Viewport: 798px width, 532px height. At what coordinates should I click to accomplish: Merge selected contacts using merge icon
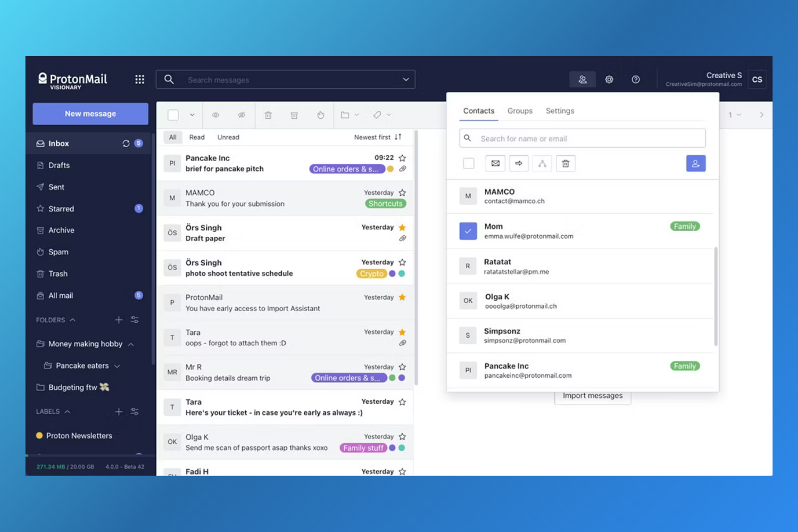pyautogui.click(x=542, y=163)
